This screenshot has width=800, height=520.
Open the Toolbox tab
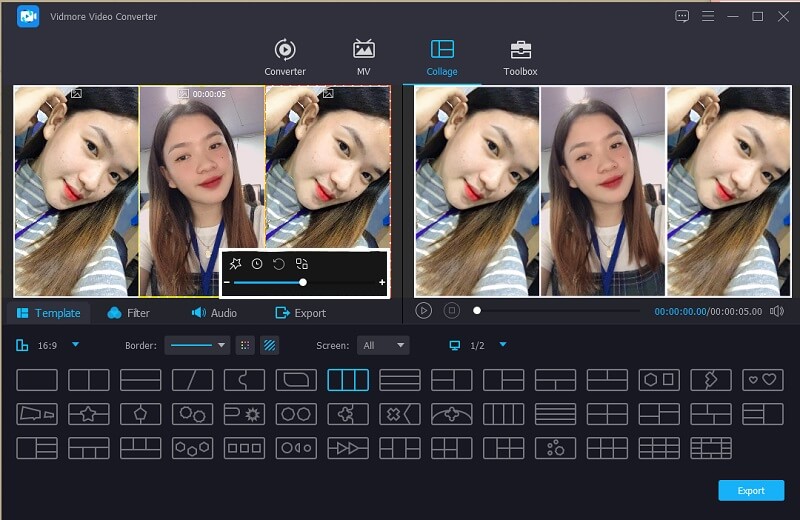(520, 58)
